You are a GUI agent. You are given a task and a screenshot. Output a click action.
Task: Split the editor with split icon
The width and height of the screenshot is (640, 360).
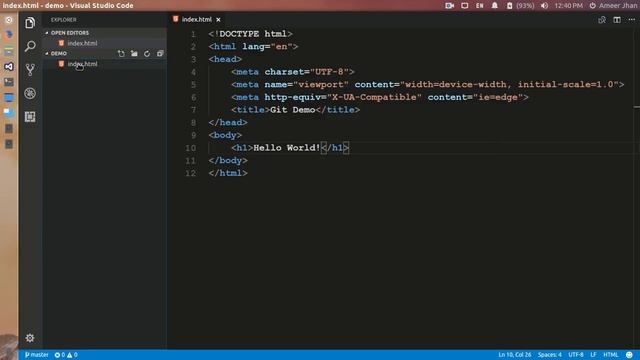tap(617, 20)
